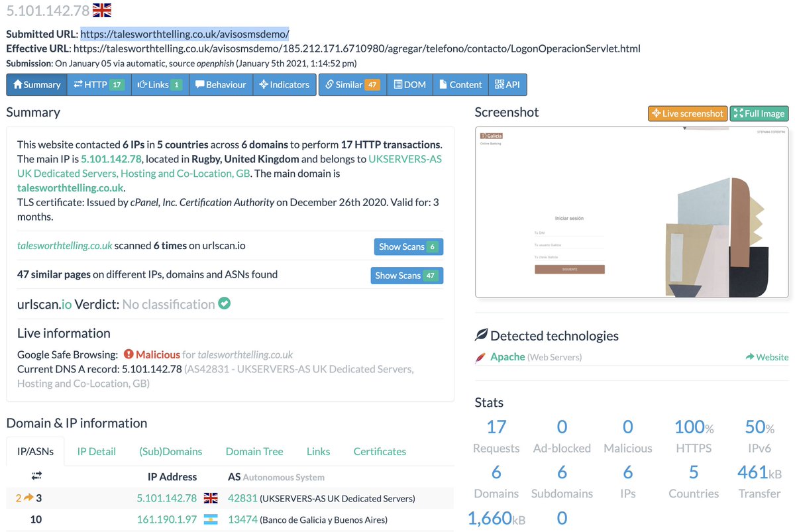Screen dimensions: 795x532
Task: Open the Similar tab showing 47
Action: [x=352, y=85]
